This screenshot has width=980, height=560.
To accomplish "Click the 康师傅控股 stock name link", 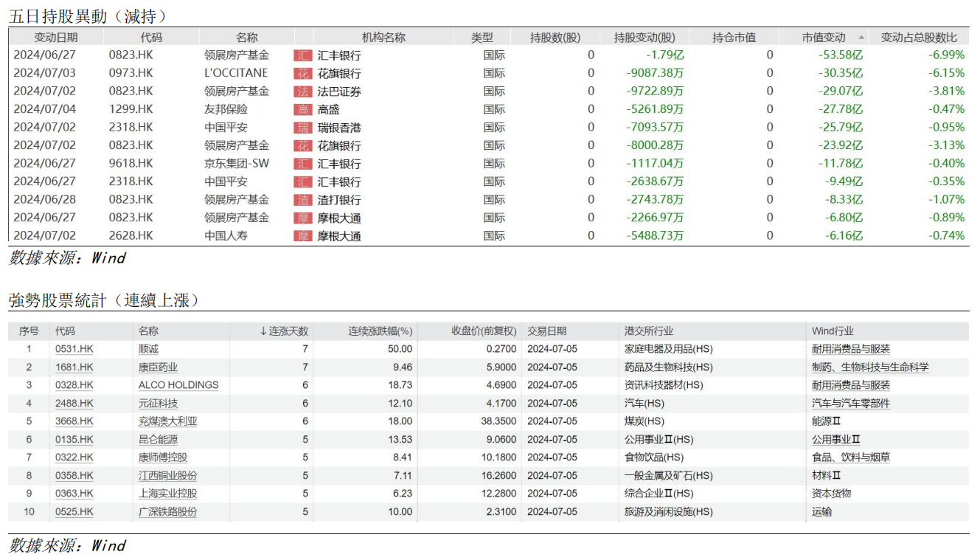I will coord(163,457).
